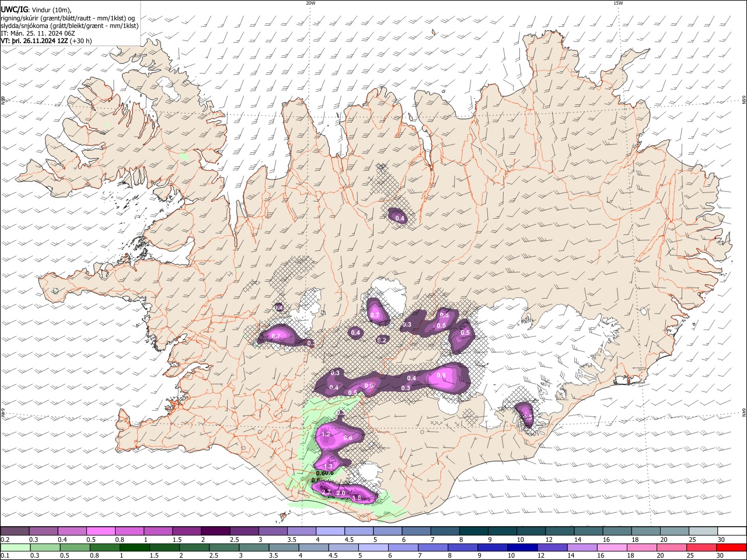
Task: Click the pale green lower swatch labeled 0.1
Action: click(15, 547)
